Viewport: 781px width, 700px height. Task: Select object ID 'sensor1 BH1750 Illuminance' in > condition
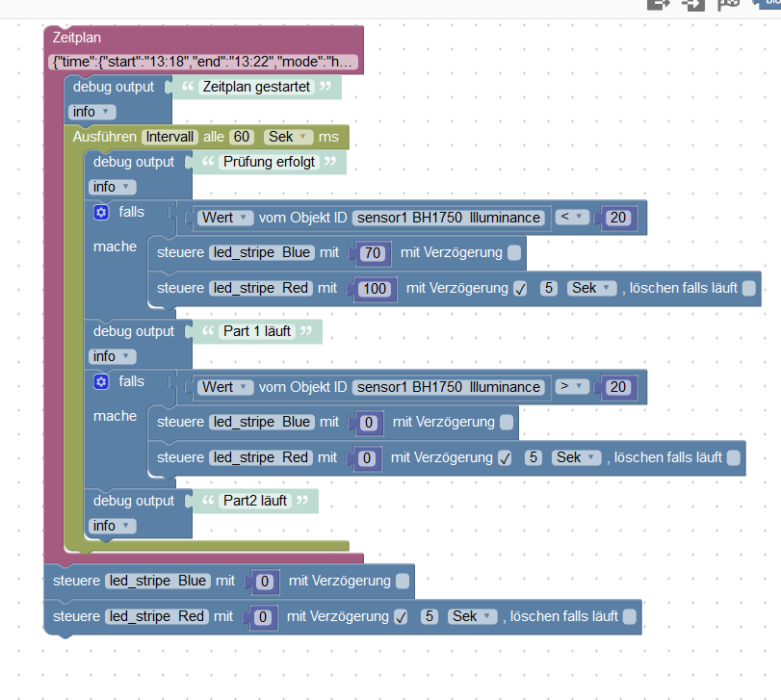448,387
